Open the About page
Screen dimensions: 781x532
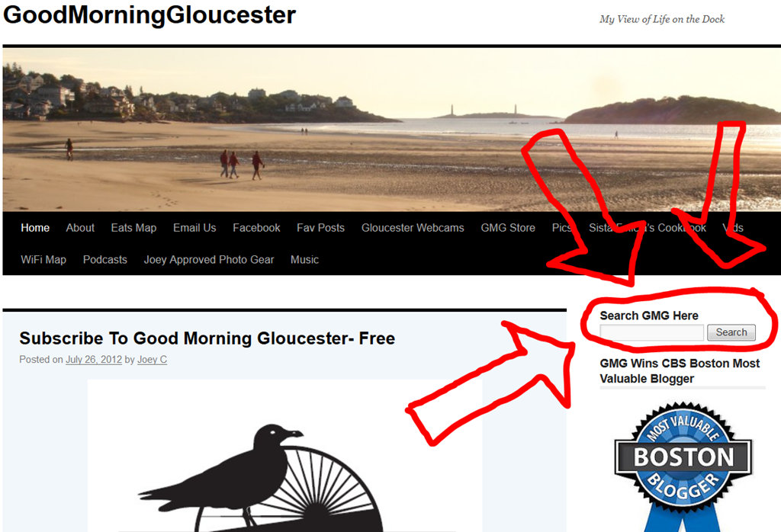[80, 228]
